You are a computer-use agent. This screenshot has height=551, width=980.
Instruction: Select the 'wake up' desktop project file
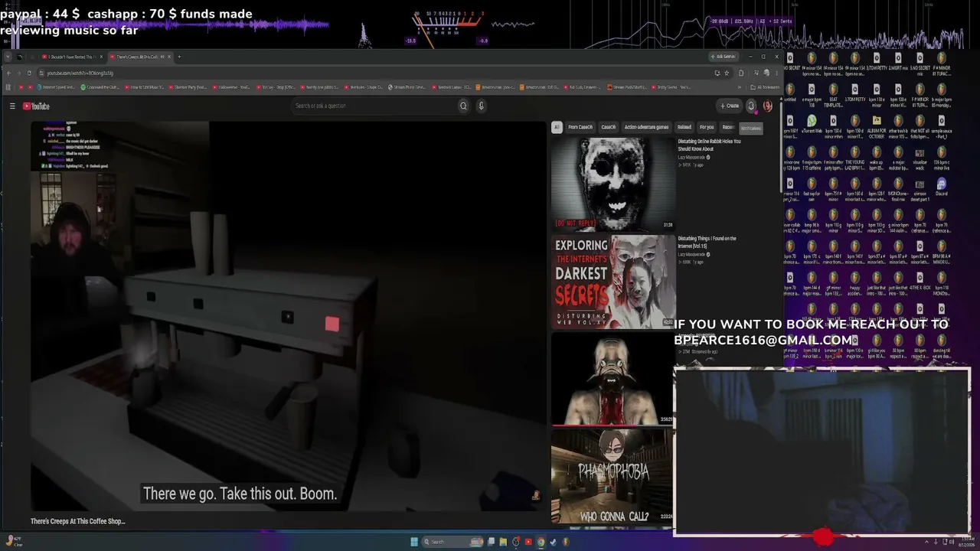(877, 156)
